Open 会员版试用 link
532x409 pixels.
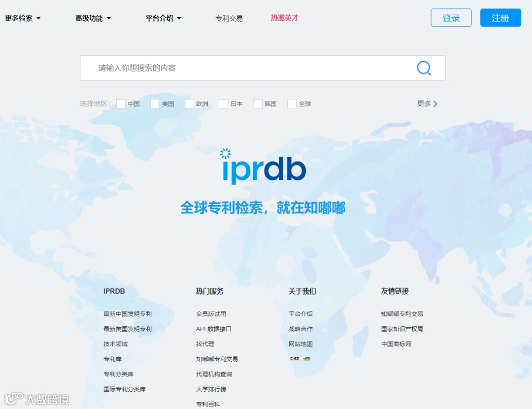pyautogui.click(x=211, y=313)
